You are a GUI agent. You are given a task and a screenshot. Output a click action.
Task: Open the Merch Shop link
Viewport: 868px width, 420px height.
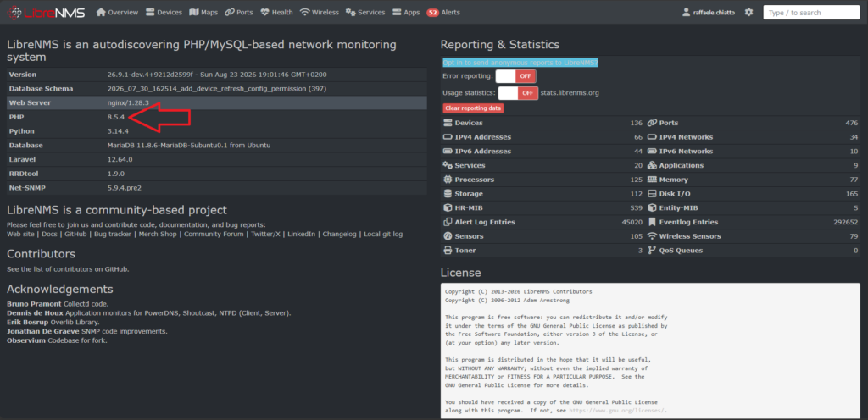click(159, 235)
